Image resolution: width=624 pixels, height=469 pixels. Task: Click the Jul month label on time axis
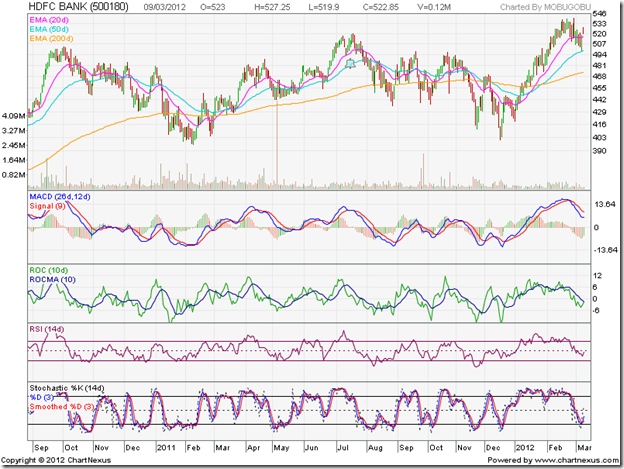point(343,448)
